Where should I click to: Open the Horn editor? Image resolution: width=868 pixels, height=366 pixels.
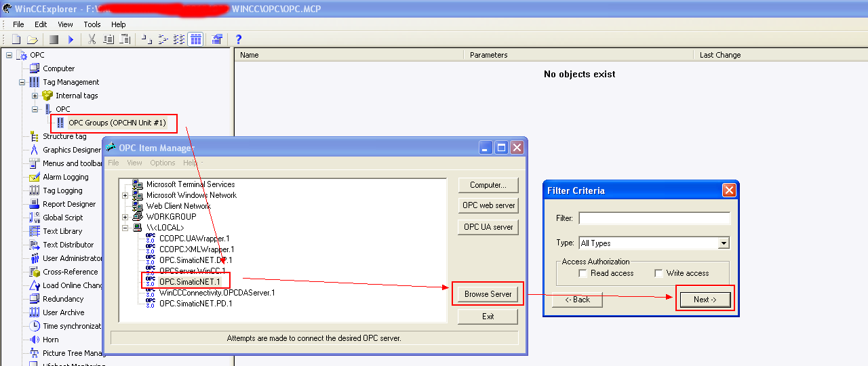point(51,340)
